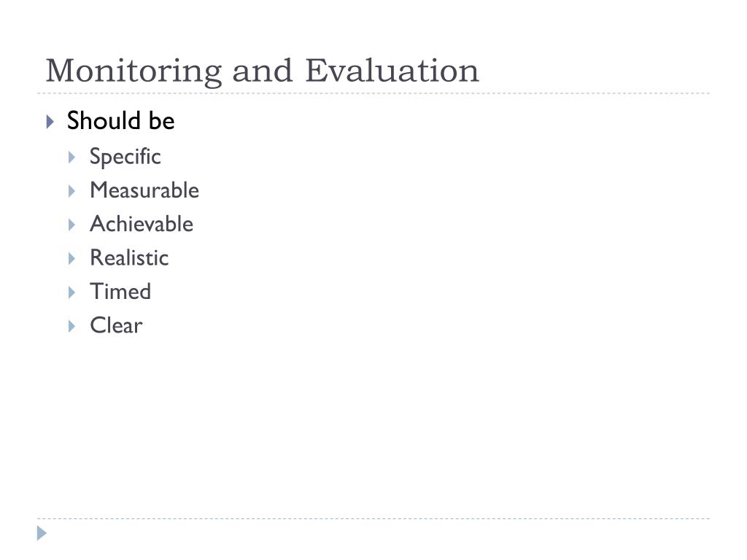Click the word Specific
Viewport: 747px width, 560px height.
pyautogui.click(x=125, y=157)
